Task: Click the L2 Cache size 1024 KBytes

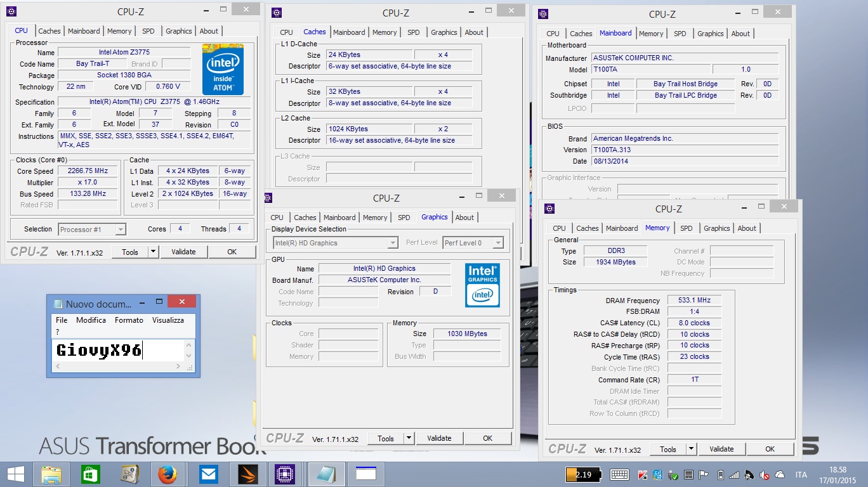Action: [x=369, y=129]
